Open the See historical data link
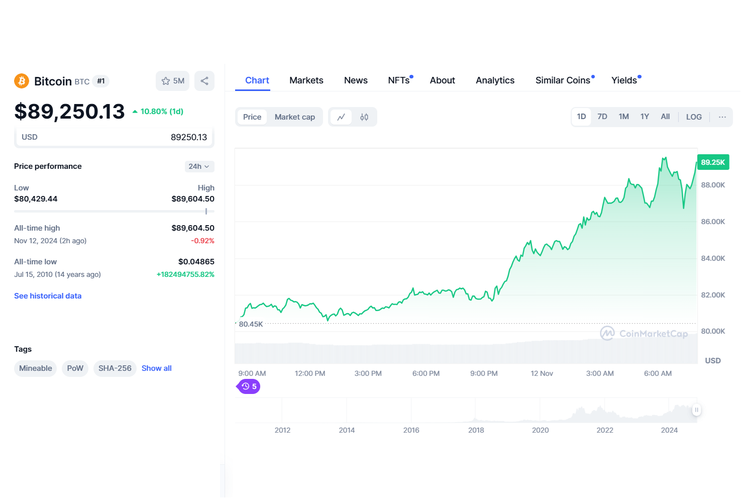The width and height of the screenshot is (750, 500). [x=48, y=296]
